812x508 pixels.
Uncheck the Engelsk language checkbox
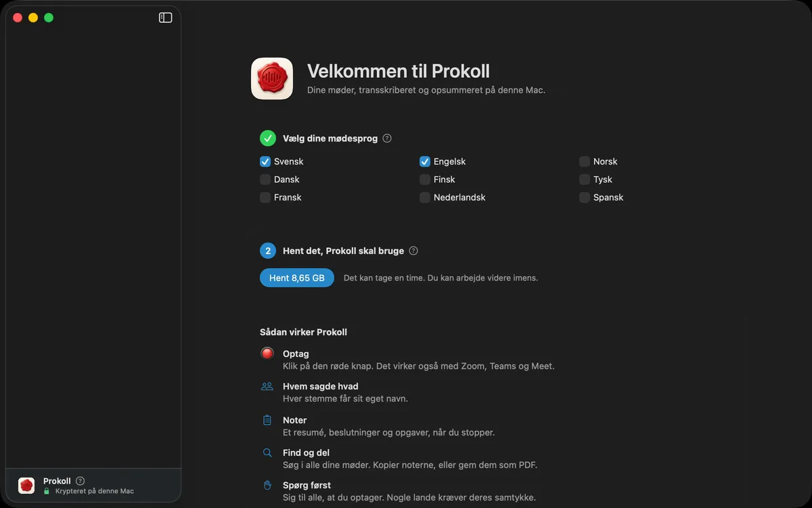(425, 162)
